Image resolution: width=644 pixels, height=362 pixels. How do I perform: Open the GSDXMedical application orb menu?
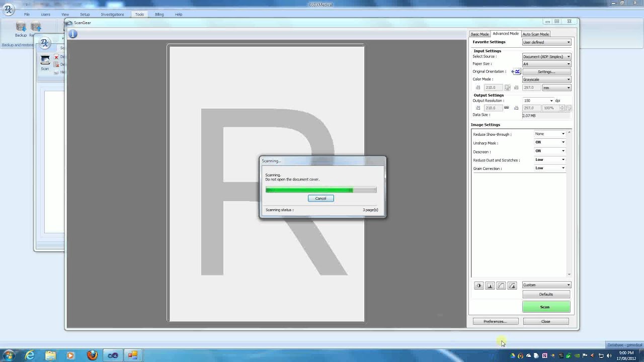(x=8, y=10)
